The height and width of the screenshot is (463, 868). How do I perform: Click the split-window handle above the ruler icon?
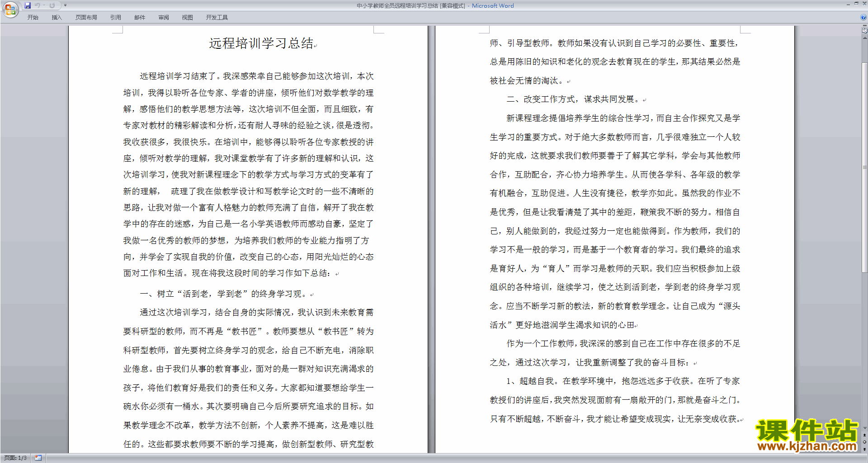click(x=865, y=26)
